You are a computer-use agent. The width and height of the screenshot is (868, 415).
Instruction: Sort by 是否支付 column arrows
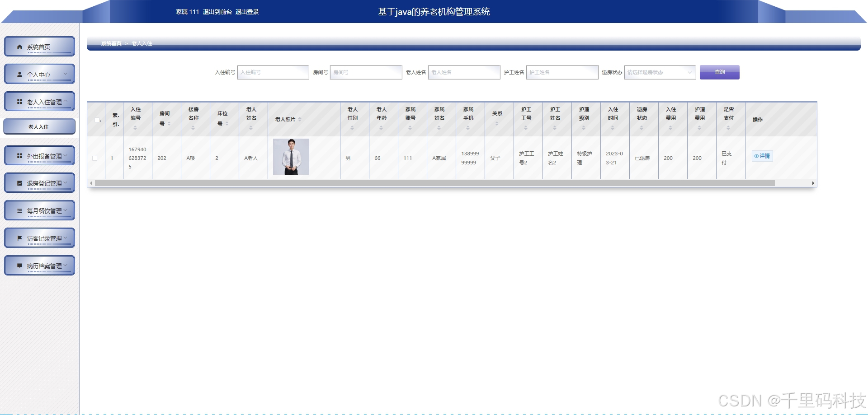pos(728,128)
